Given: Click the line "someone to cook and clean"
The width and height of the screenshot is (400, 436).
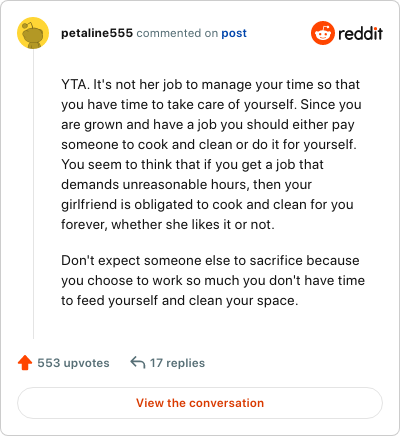Looking at the screenshot, I should pos(209,144).
